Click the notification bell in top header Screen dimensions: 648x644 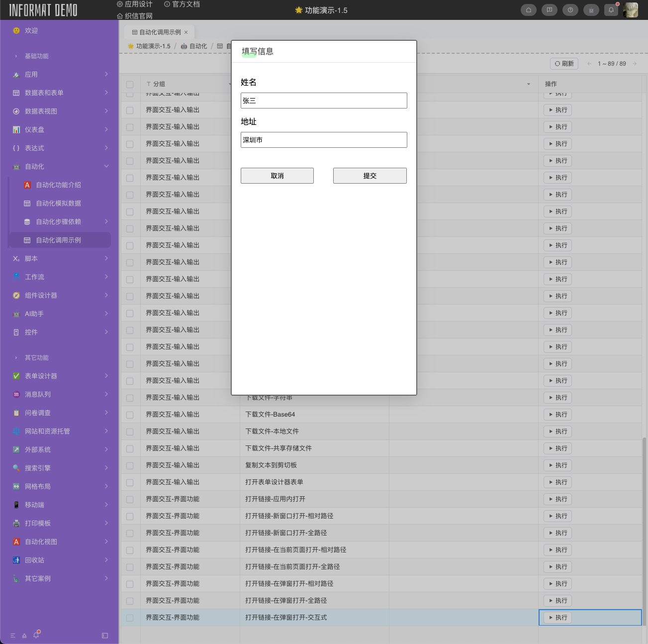(611, 10)
